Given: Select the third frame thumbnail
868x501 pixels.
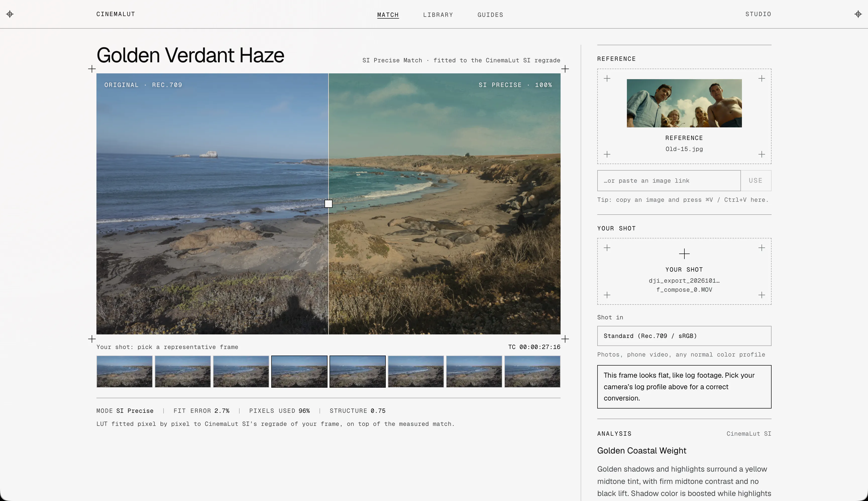Looking at the screenshot, I should [241, 372].
